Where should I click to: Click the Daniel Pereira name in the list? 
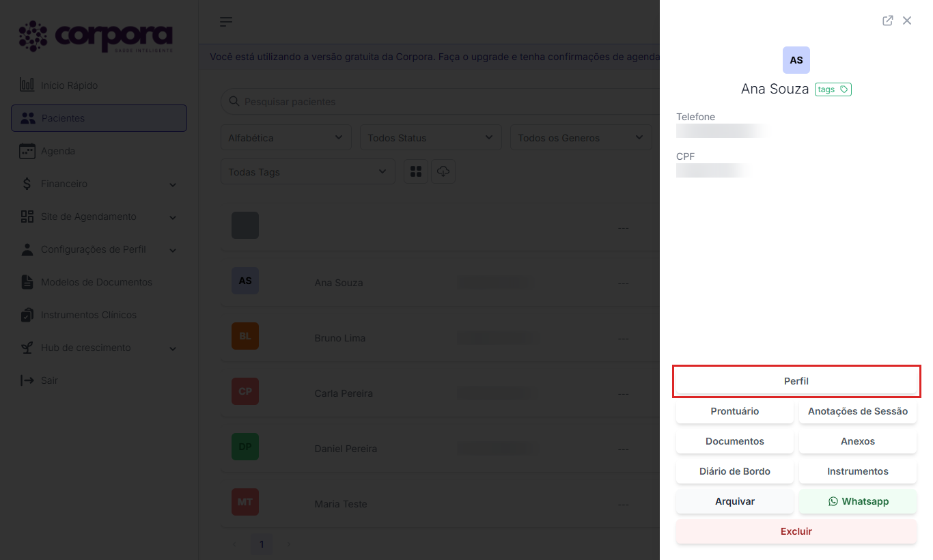coord(346,449)
